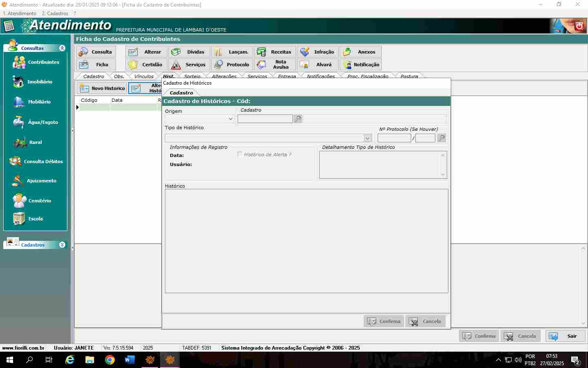Click inside the Histórico text area
Viewport: 588px width, 368px height.
(x=306, y=241)
